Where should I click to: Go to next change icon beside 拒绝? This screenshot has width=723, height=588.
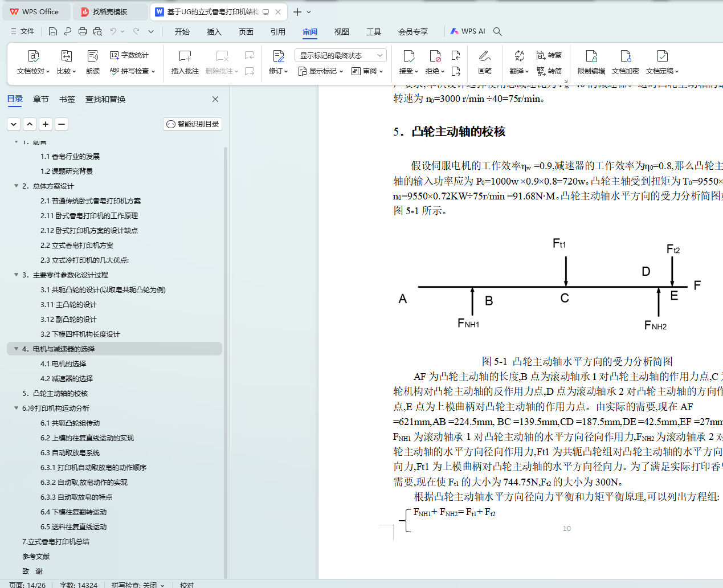(456, 71)
